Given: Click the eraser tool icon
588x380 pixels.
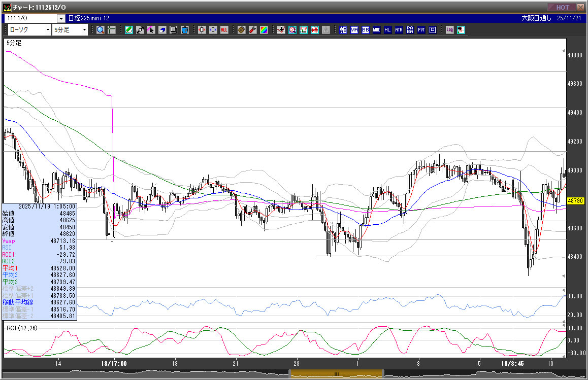Looking at the screenshot, I should 162,30.
